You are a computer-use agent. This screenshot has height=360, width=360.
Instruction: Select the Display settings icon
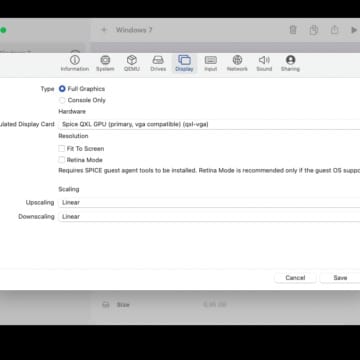click(x=184, y=60)
